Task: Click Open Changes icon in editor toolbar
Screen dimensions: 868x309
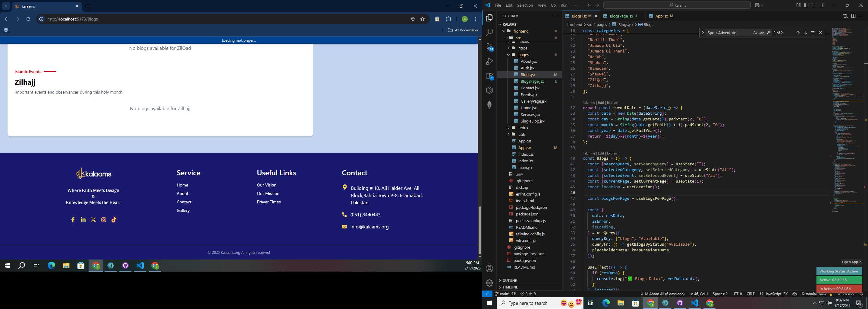Action: tap(845, 16)
